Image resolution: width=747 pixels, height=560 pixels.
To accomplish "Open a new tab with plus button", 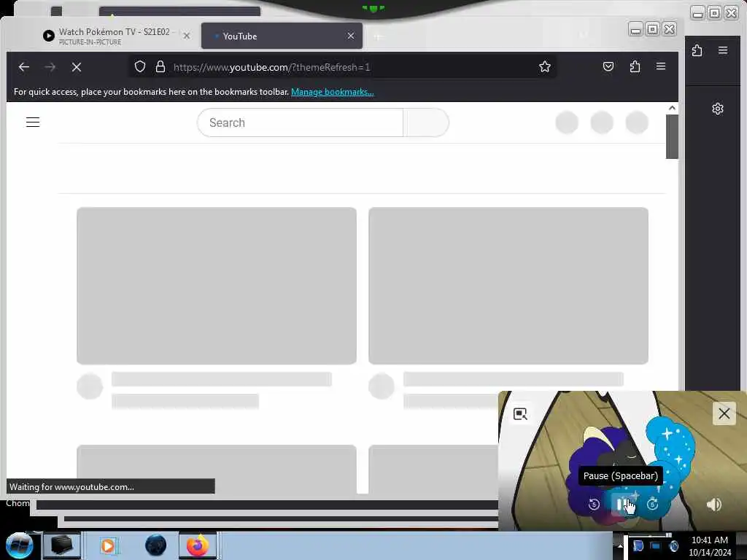I will point(378,36).
